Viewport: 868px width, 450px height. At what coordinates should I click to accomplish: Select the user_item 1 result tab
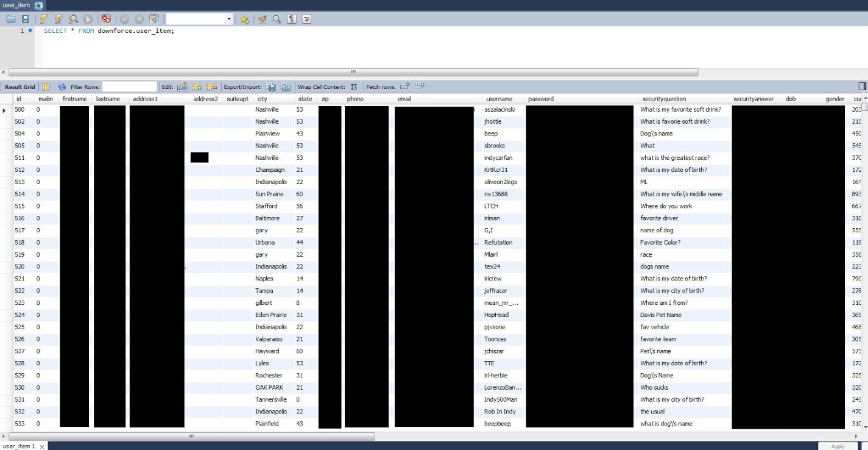pos(19,446)
